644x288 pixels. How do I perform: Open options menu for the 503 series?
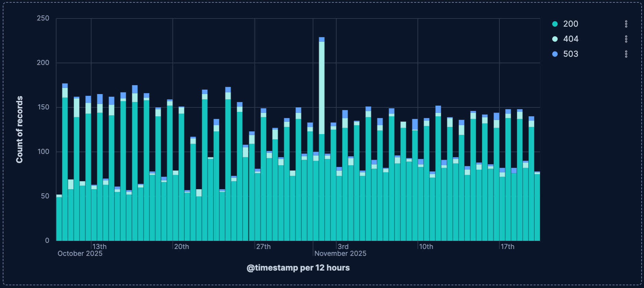click(626, 54)
